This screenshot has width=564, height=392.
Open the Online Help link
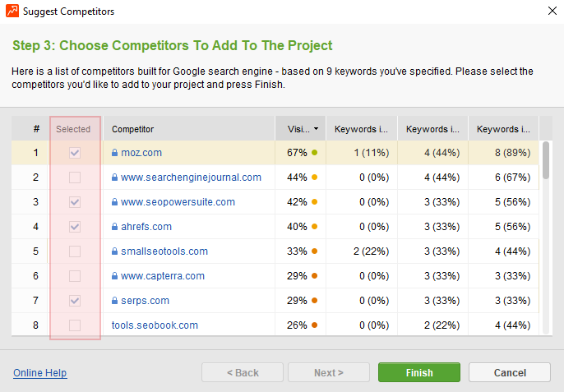(x=39, y=373)
